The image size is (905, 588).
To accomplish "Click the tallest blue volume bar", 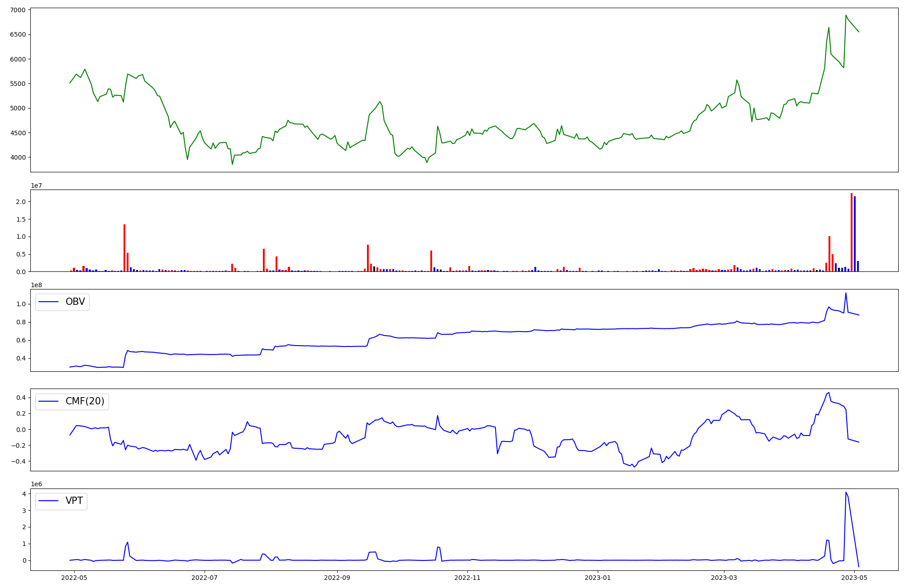I will click(855, 234).
